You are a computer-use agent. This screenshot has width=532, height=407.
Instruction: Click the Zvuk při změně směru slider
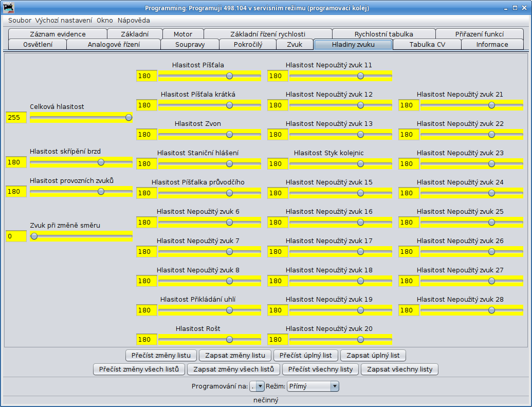pos(81,236)
